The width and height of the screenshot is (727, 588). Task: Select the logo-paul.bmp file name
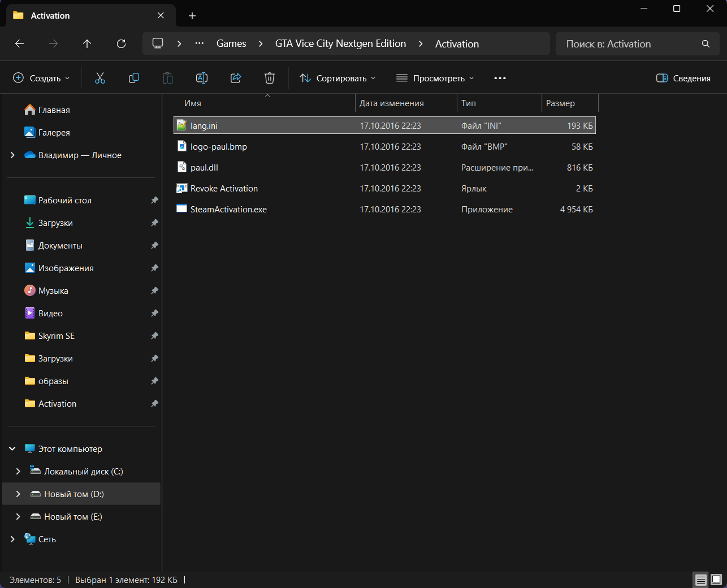click(219, 146)
